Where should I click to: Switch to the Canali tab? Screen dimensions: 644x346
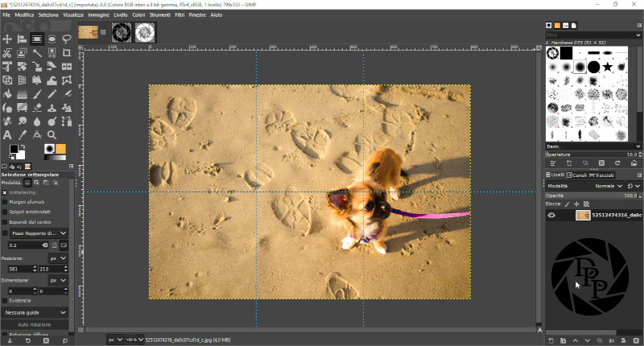(x=578, y=175)
